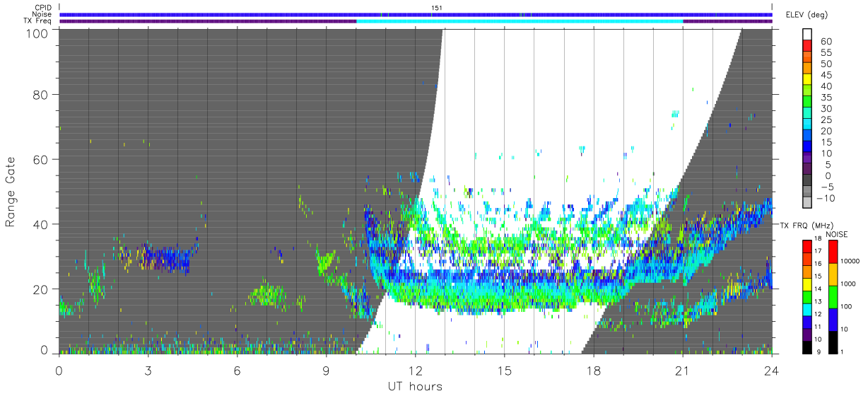Click the purple left segment of TX Freq bar

tap(208, 21)
